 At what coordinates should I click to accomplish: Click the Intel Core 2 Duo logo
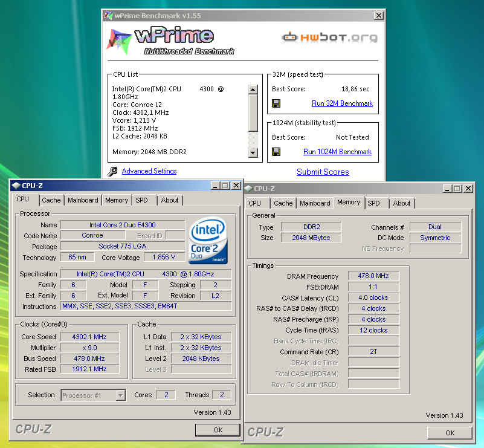(x=208, y=241)
